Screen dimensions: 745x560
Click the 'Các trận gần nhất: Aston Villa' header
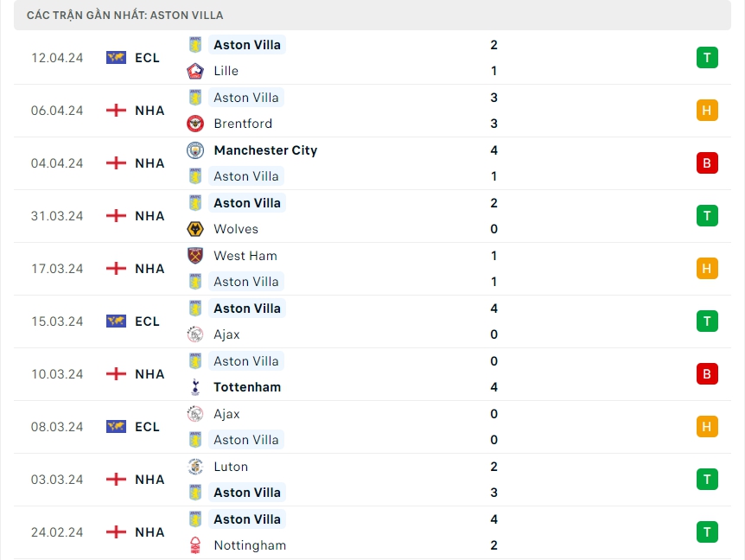coord(125,16)
